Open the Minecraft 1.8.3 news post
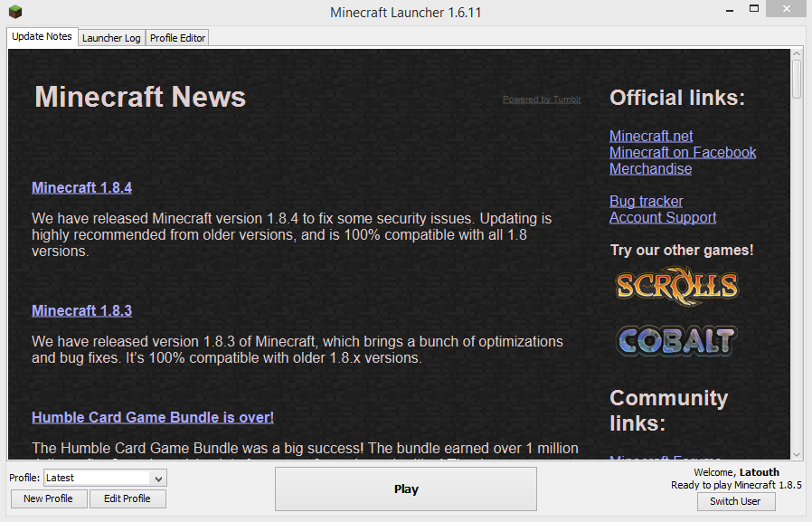The width and height of the screenshot is (812, 522). pos(81,310)
